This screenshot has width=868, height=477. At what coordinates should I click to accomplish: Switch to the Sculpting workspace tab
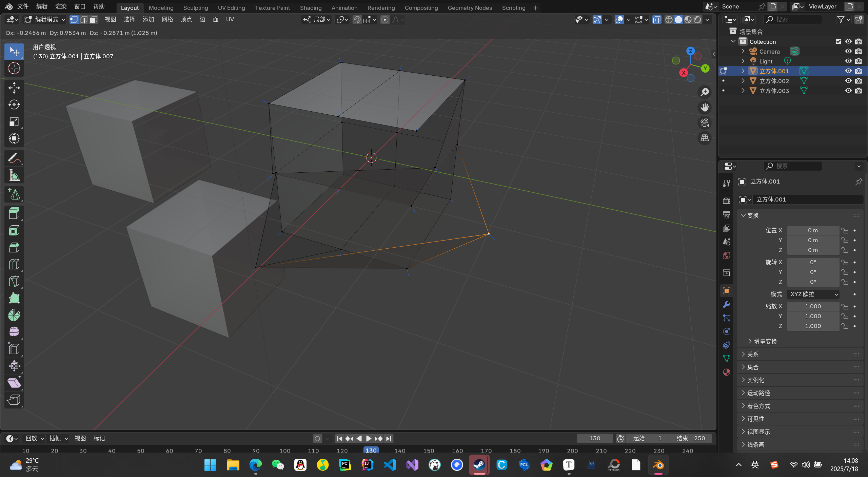(195, 7)
